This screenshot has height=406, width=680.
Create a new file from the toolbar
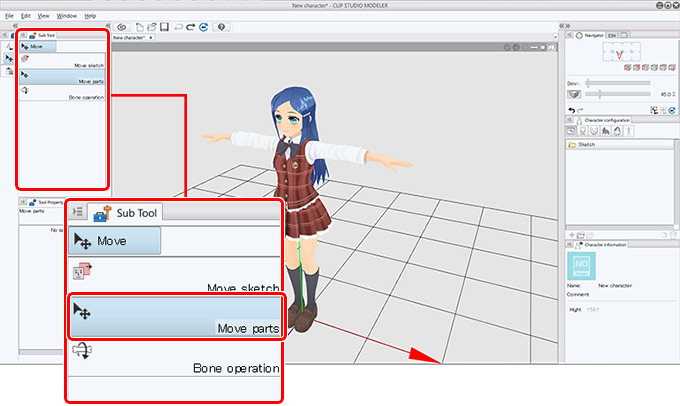pos(139,27)
